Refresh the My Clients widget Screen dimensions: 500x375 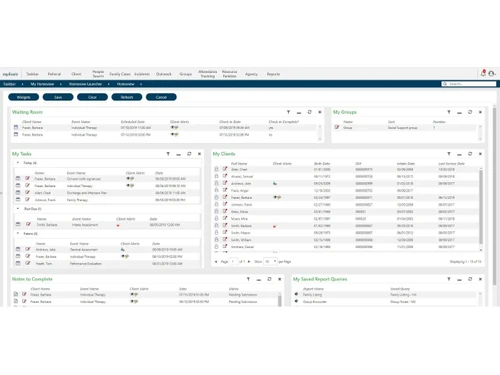[x=470, y=154]
